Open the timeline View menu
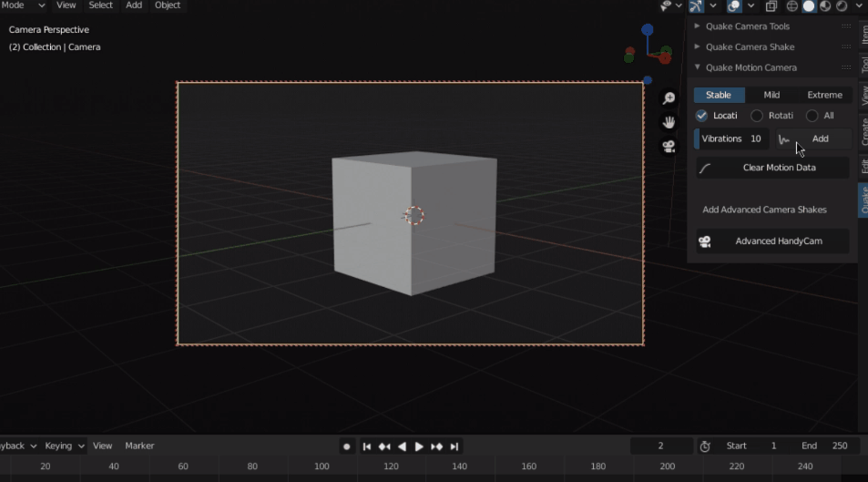868x482 pixels. click(x=102, y=446)
